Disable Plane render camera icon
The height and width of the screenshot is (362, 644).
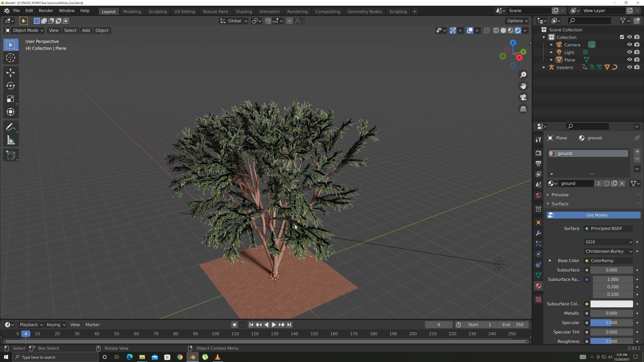click(x=637, y=60)
